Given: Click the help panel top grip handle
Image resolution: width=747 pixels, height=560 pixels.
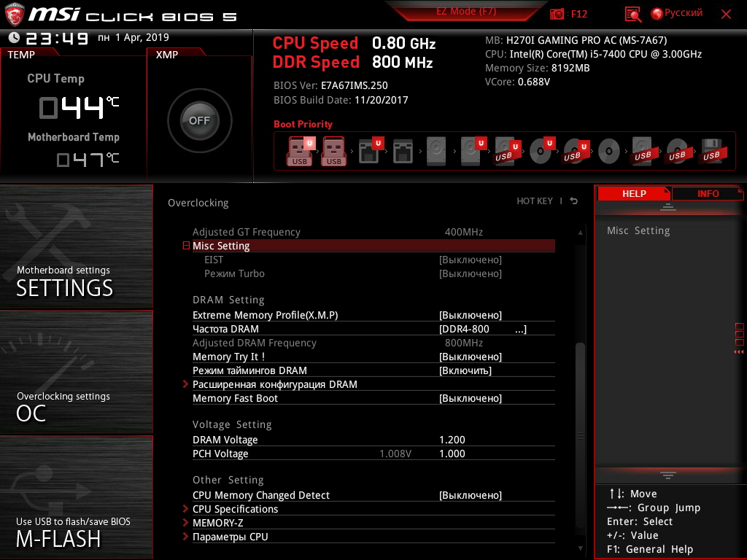Looking at the screenshot, I should tap(668, 206).
